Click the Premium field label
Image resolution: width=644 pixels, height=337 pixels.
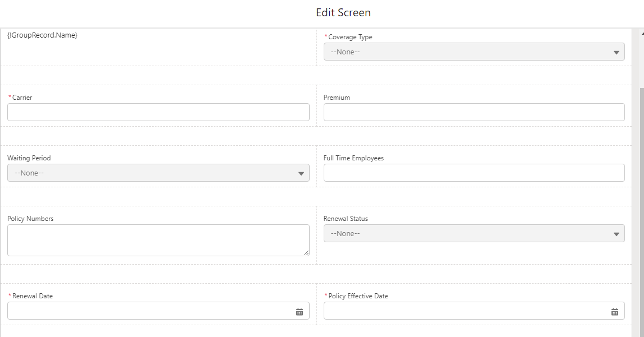(x=337, y=98)
